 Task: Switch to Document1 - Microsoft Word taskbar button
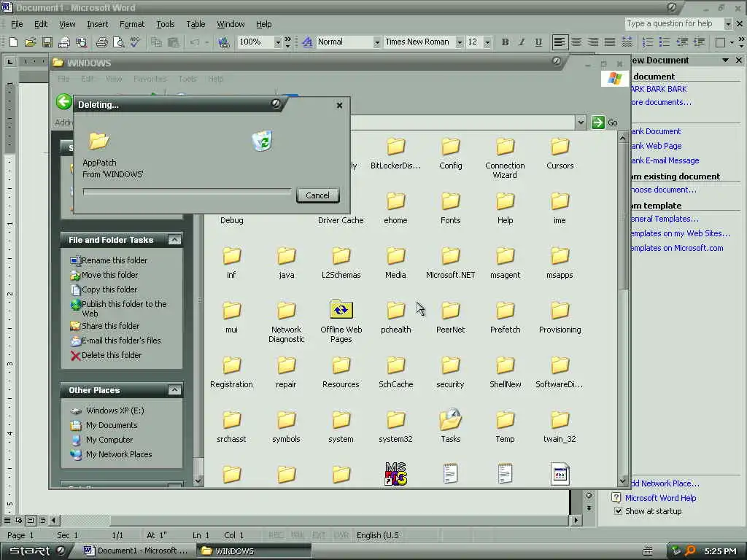point(136,551)
